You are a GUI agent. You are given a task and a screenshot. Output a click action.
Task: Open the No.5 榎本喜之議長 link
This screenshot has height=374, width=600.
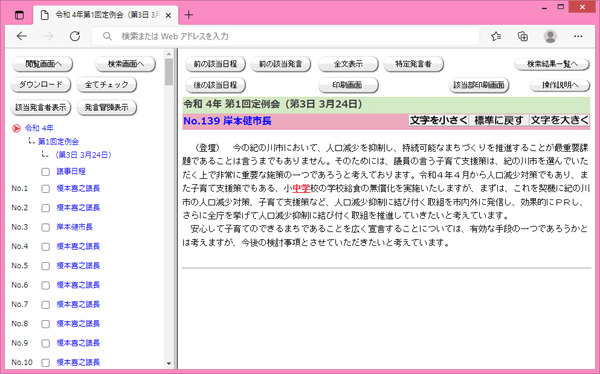click(x=78, y=266)
